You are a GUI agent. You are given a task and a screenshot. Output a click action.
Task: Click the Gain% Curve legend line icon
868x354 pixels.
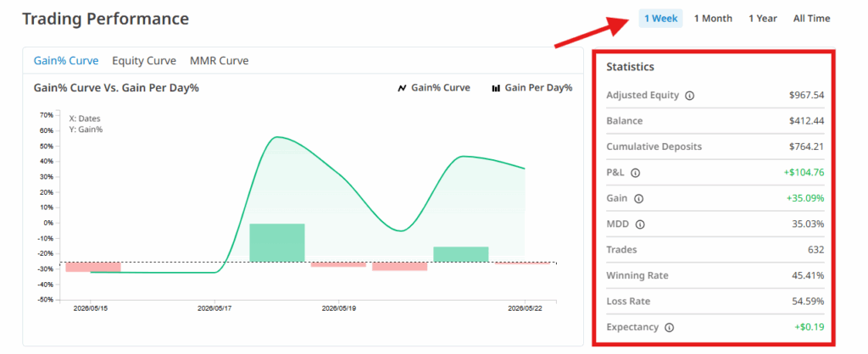click(403, 88)
